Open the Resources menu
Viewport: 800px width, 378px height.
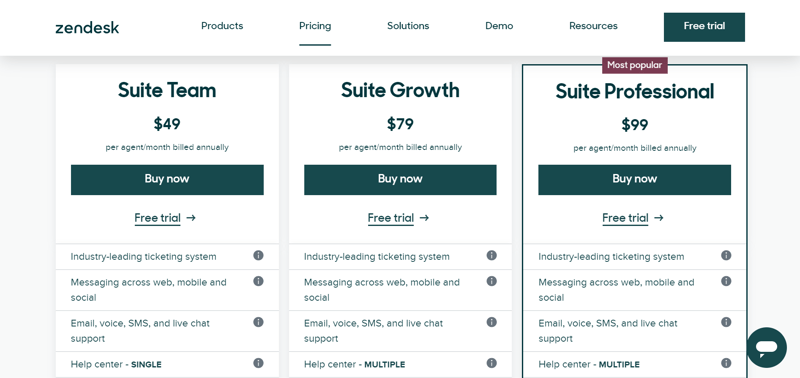593,26
